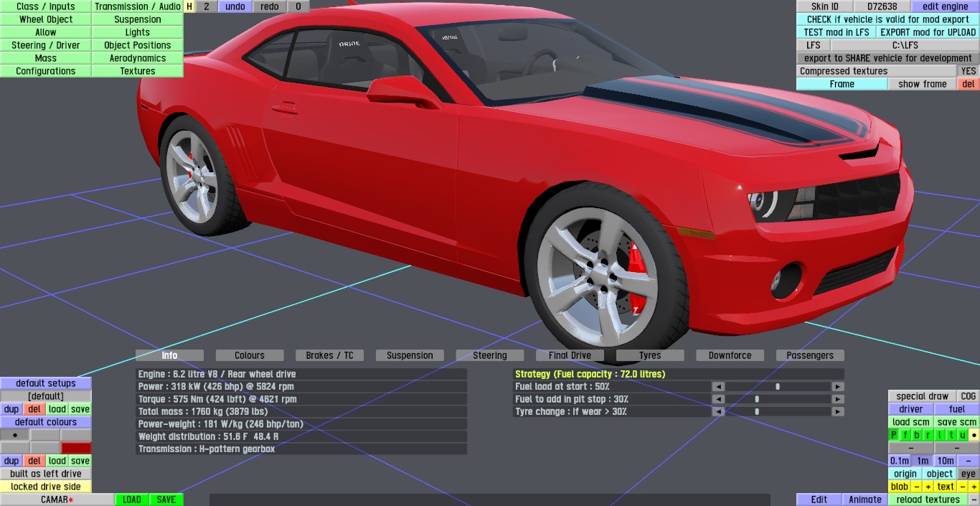The height and width of the screenshot is (506, 980).
Task: Toggle the H button by Transmission
Action: point(189,6)
